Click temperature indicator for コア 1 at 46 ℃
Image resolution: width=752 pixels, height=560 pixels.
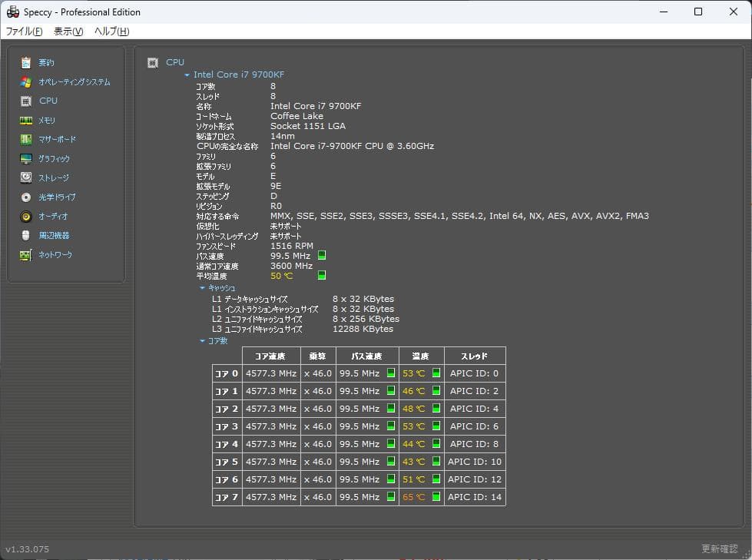coord(436,390)
